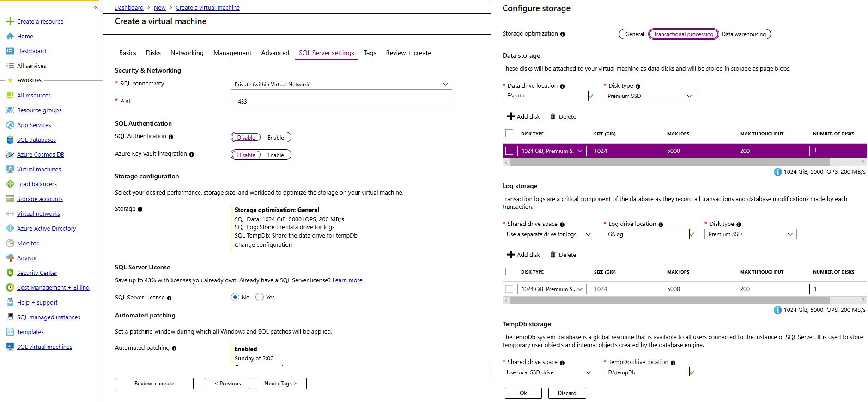This screenshot has height=402, width=868.
Task: Click the Monitor gauge icon in sidebar
Action: [10, 244]
